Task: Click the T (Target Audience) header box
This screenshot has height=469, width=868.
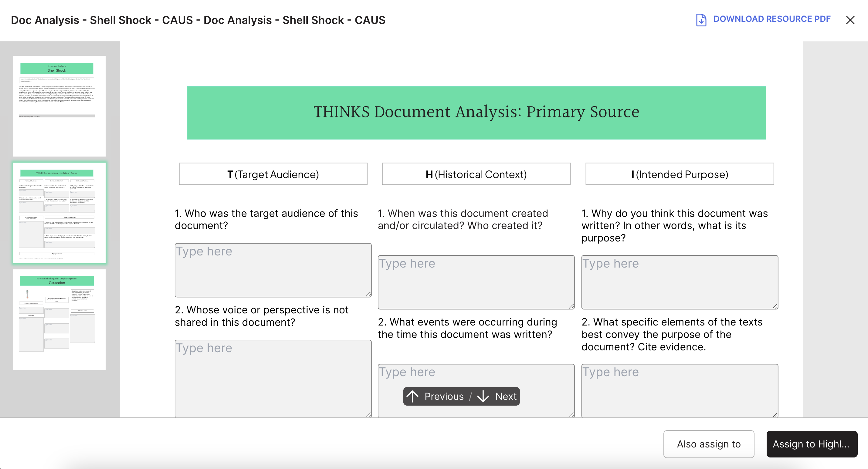Action: [273, 174]
